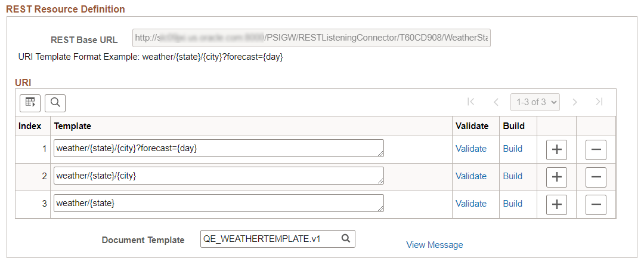Add a row after URI index 3

(x=556, y=205)
